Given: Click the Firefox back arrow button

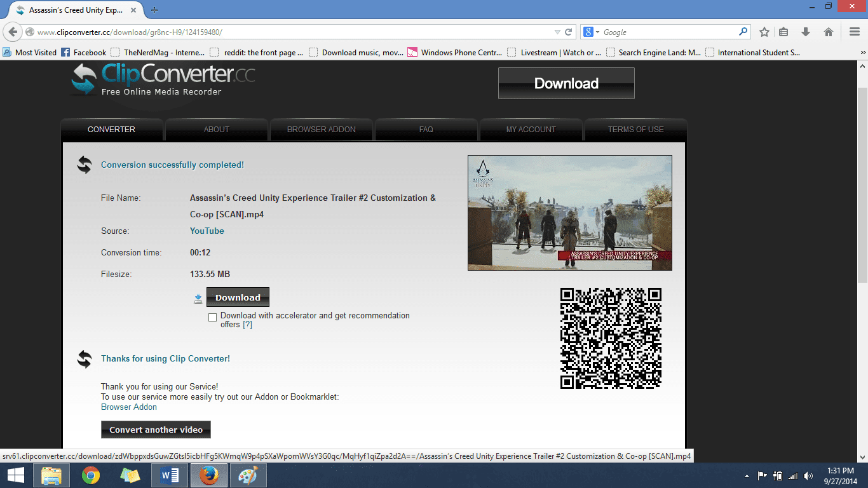Looking at the screenshot, I should pos(13,32).
